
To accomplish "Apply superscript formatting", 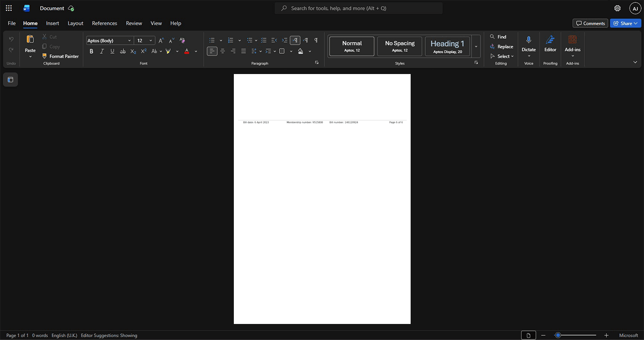I will [143, 51].
